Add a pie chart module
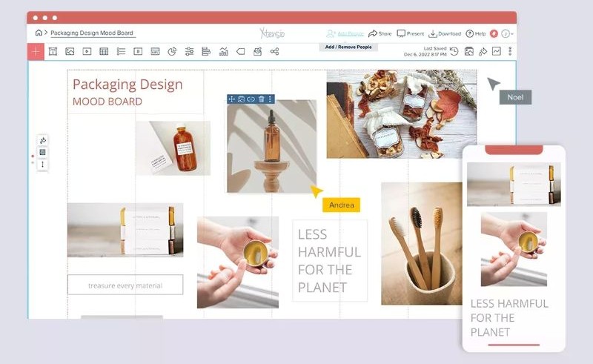The height and width of the screenshot is (364, 593). pyautogui.click(x=172, y=51)
